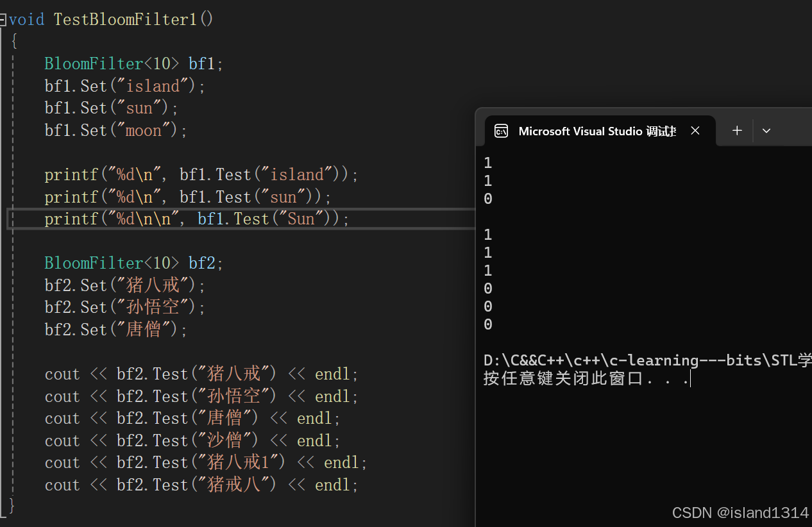Place cursor on BloomFilter<10> bf2 declaration
The height and width of the screenshot is (527, 812).
pos(133,263)
